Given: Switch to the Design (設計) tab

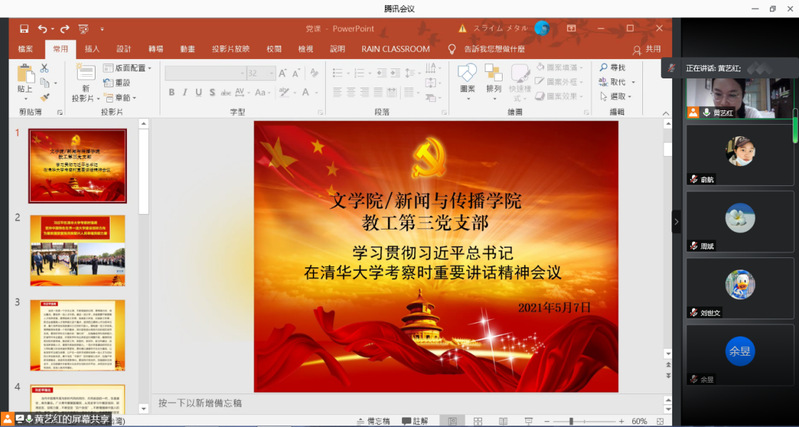Looking at the screenshot, I should pyautogui.click(x=124, y=49).
